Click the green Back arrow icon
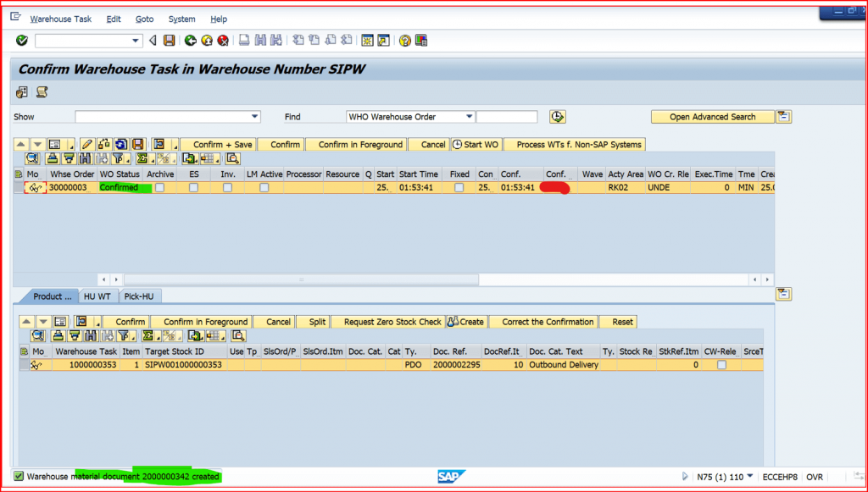This screenshot has width=868, height=492. coord(191,41)
